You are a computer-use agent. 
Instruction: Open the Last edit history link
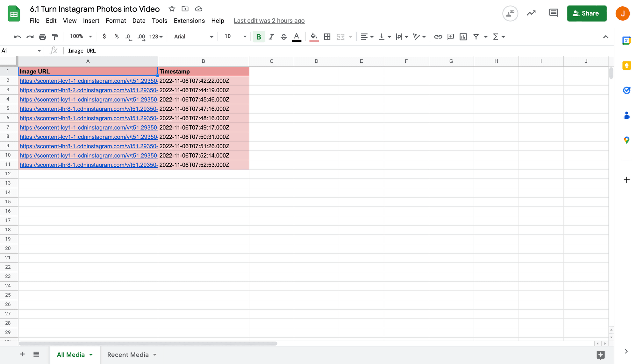point(269,20)
